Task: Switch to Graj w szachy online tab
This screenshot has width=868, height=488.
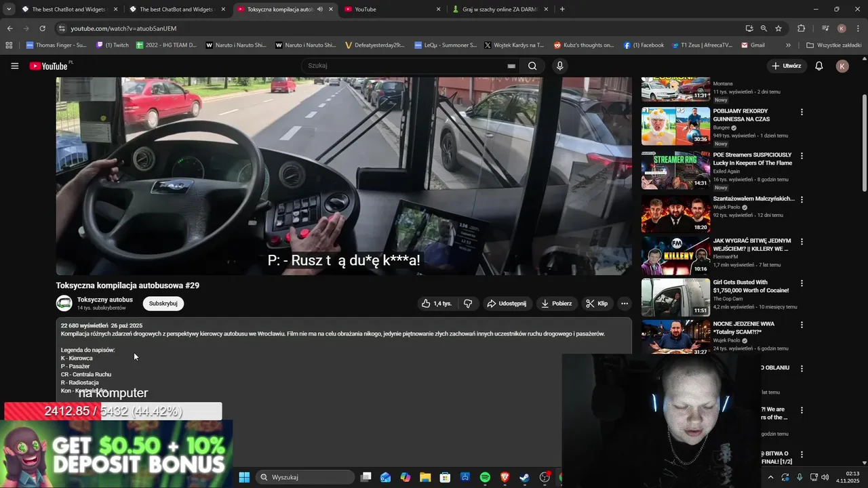Action: [500, 9]
